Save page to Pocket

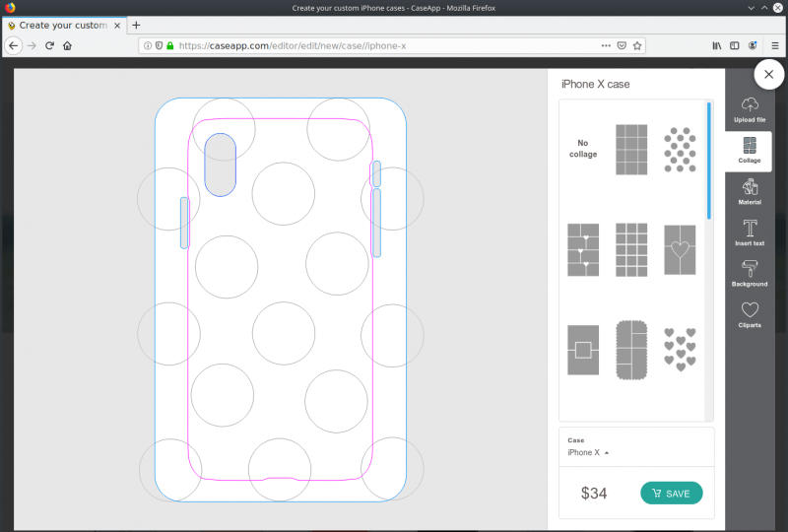tap(622, 45)
